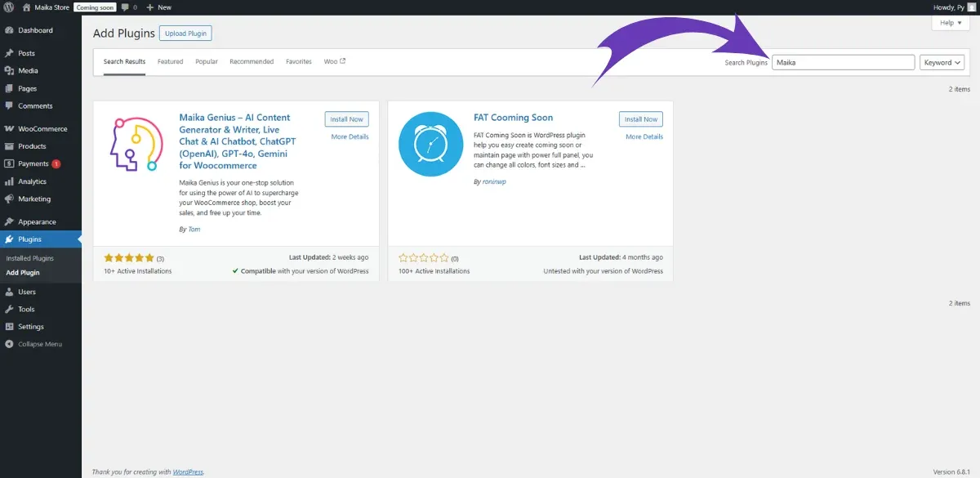
Task: Click the Products box icon
Action: pos(9,146)
